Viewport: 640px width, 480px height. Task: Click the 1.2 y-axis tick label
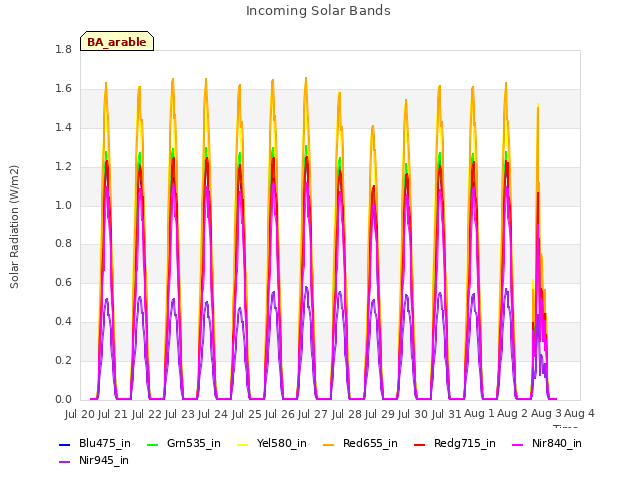(x=63, y=167)
